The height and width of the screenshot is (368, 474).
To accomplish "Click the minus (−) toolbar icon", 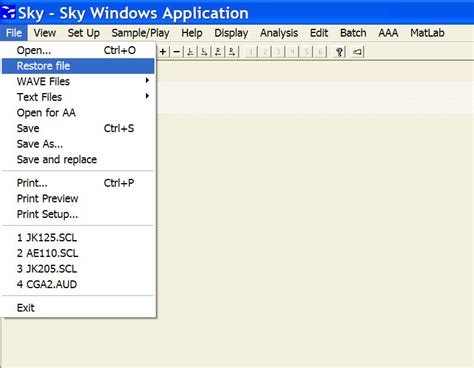I will pyautogui.click(x=177, y=52).
